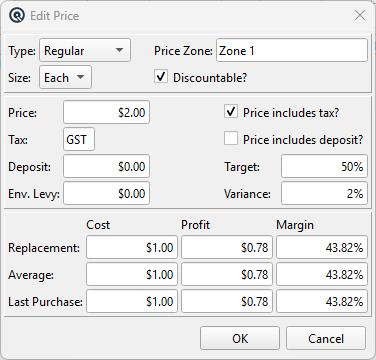Screen dimensions: 376x360
Task: Click the Replacement profit field
Action: [227, 247]
